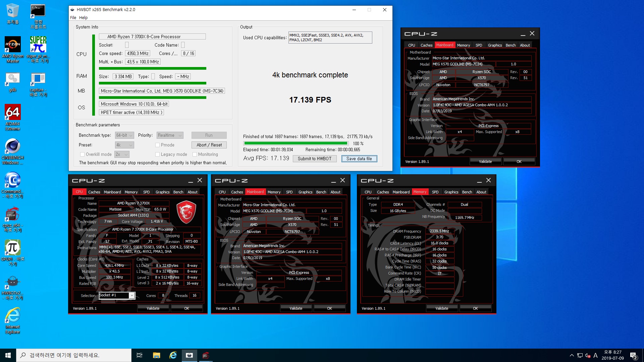The width and height of the screenshot is (644, 362).
Task: Click the 2339.5 MHz DRAM Frequency value
Action: point(439,231)
